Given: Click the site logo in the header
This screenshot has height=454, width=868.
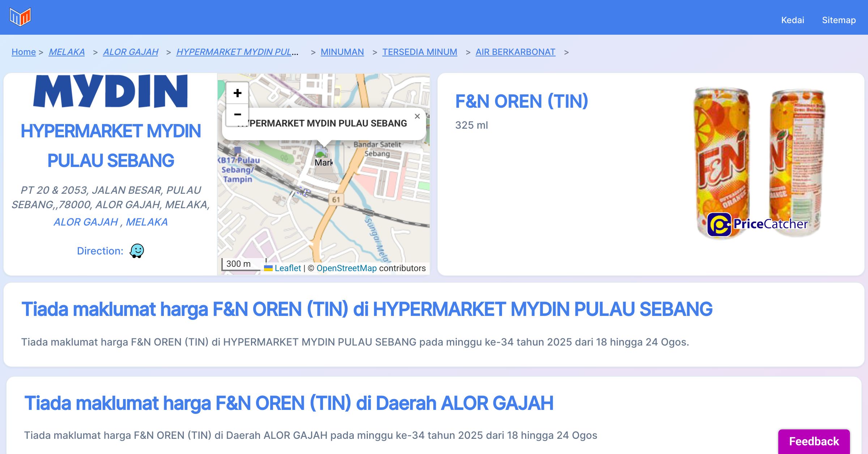Looking at the screenshot, I should pos(20,17).
